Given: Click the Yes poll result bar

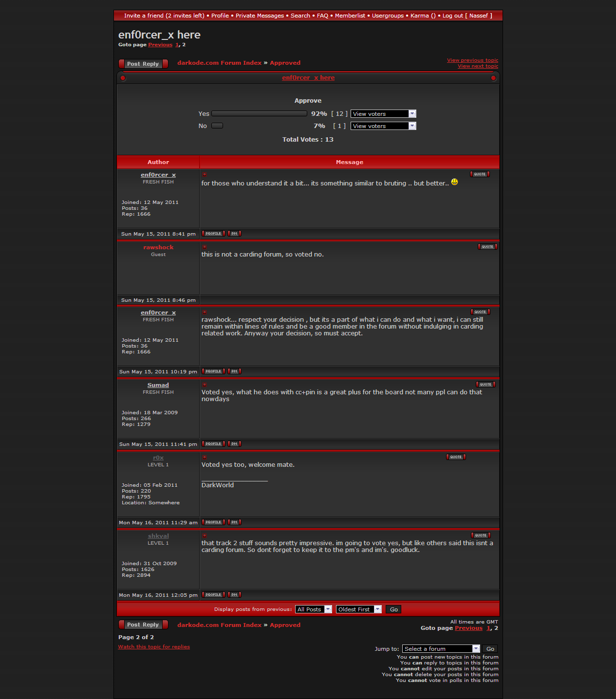Looking at the screenshot, I should click(259, 114).
